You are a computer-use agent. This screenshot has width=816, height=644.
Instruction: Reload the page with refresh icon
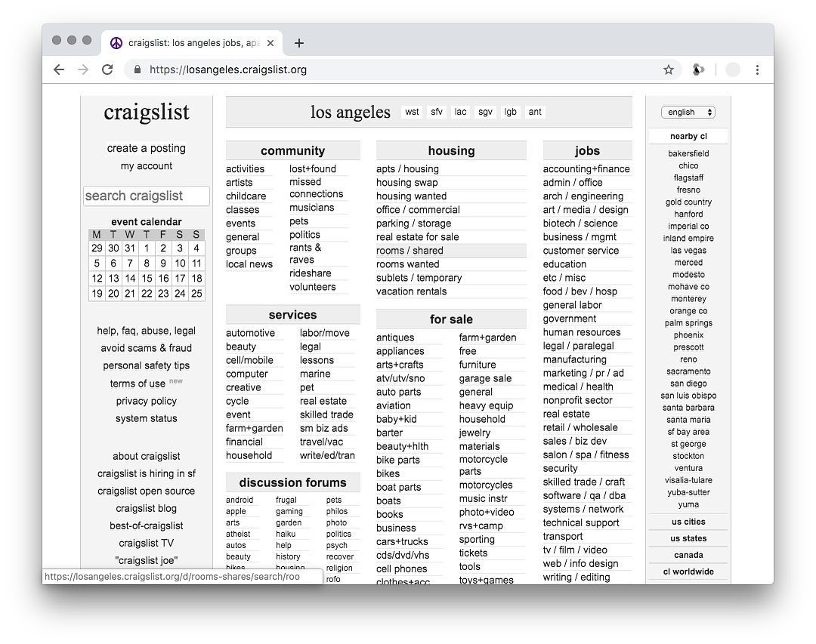pos(107,69)
